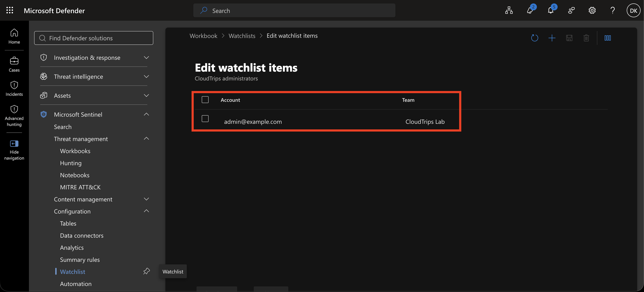Click the Investigation & response shield icon
This screenshot has height=292, width=644.
point(43,57)
